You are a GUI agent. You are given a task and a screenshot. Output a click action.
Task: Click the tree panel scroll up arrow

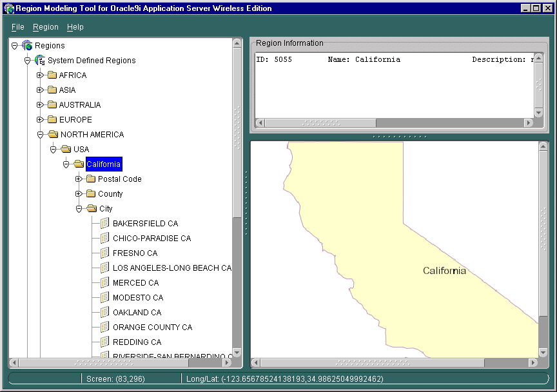click(237, 43)
